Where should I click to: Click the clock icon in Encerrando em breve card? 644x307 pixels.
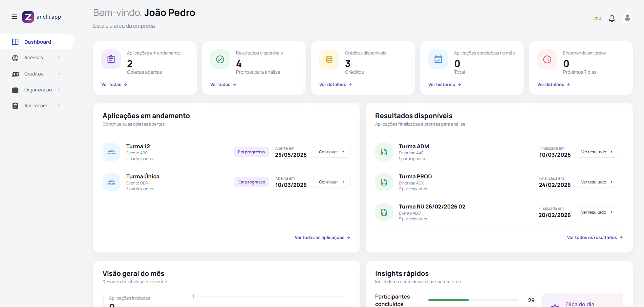(547, 59)
